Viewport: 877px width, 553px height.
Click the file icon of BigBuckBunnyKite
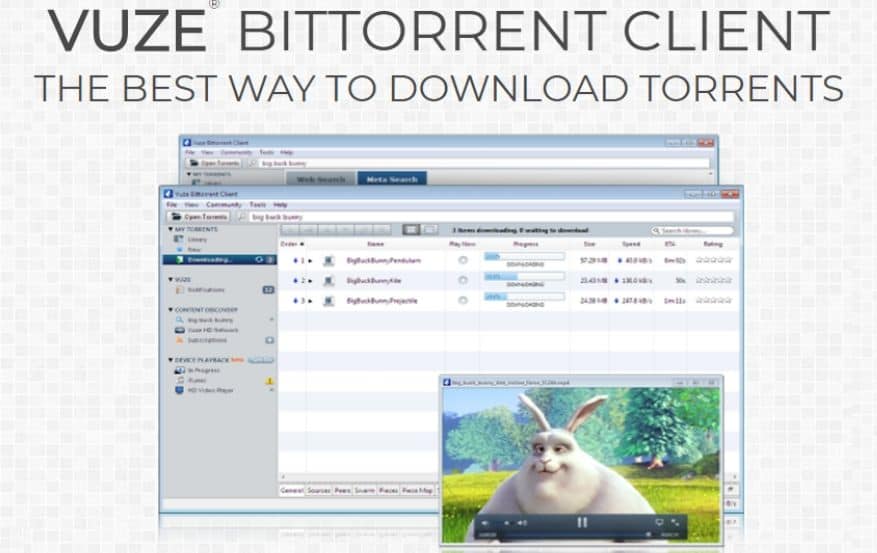pos(329,281)
